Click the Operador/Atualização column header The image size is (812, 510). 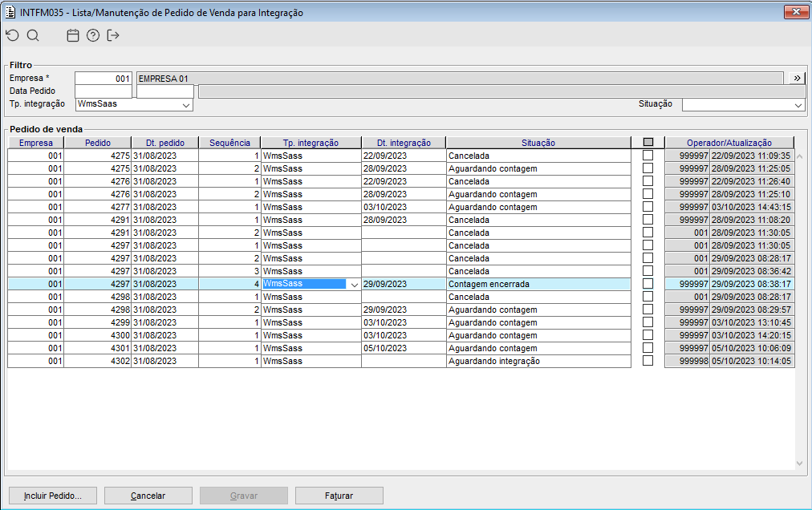click(x=729, y=143)
